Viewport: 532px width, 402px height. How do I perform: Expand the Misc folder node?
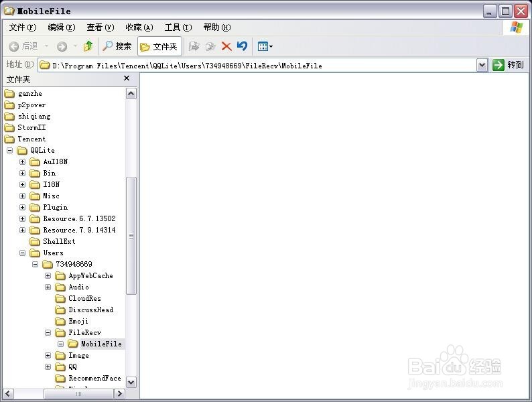22,196
